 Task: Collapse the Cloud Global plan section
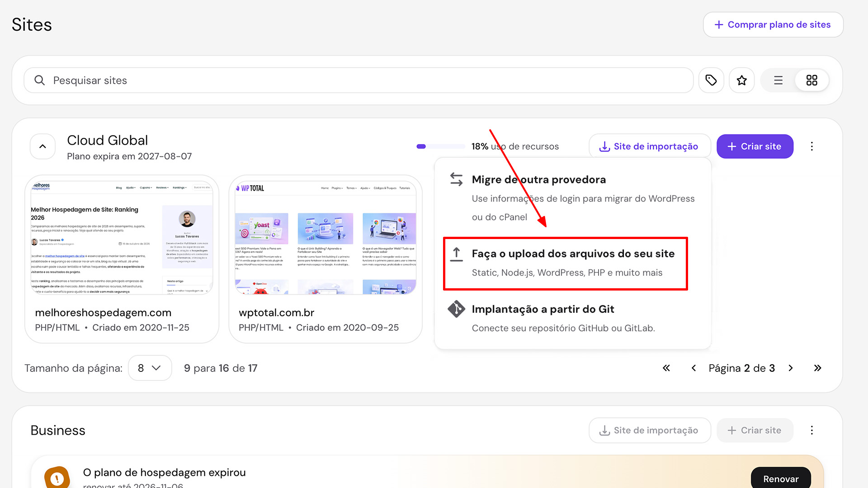(x=42, y=146)
